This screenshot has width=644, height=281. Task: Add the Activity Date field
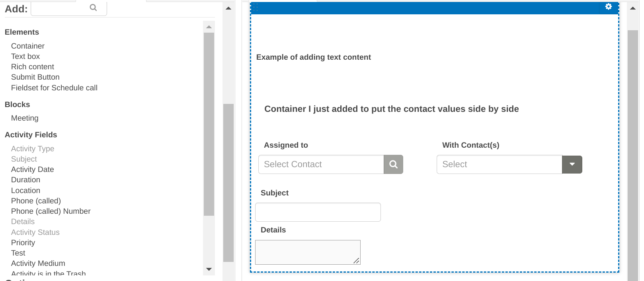tap(33, 170)
